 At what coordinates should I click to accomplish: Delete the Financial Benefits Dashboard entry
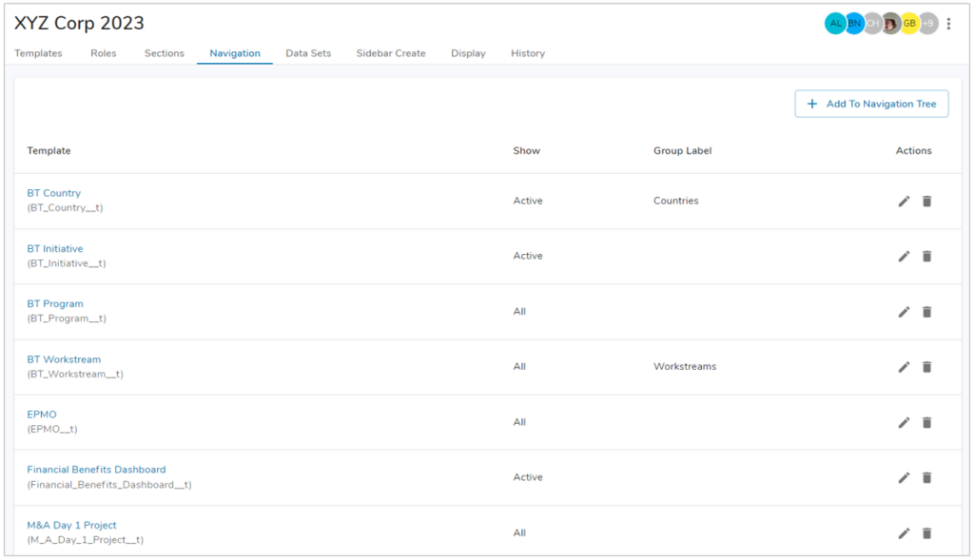(926, 476)
